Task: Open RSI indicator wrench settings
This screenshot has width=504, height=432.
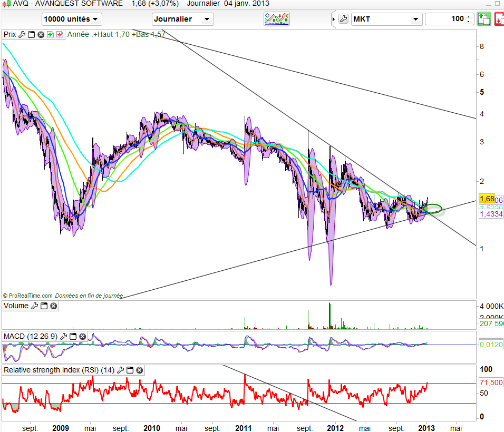Action: click(121, 370)
